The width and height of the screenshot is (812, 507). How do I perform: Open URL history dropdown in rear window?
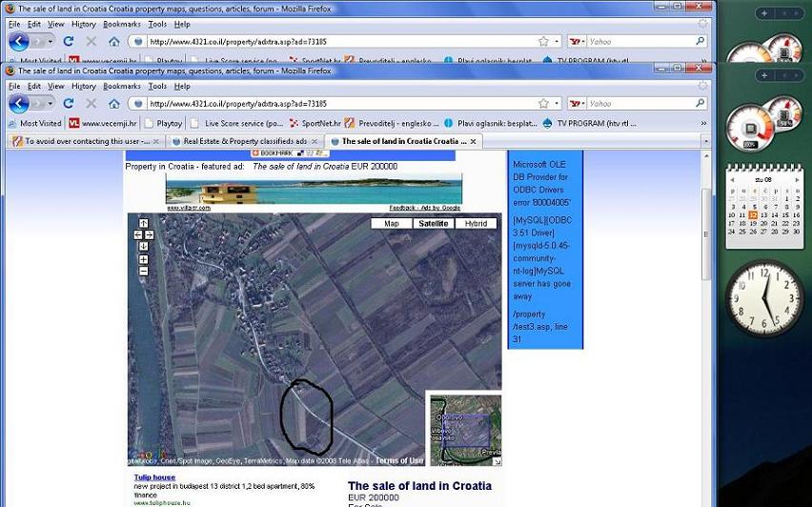point(557,41)
